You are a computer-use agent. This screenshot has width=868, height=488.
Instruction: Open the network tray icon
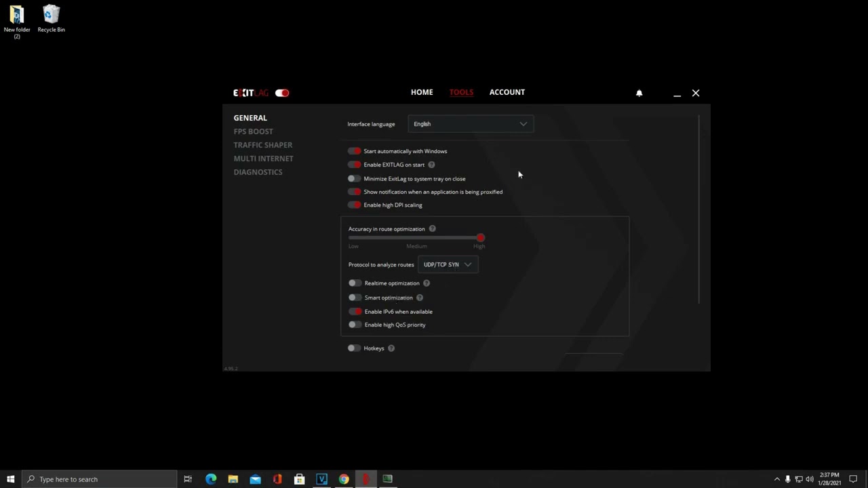coord(799,479)
